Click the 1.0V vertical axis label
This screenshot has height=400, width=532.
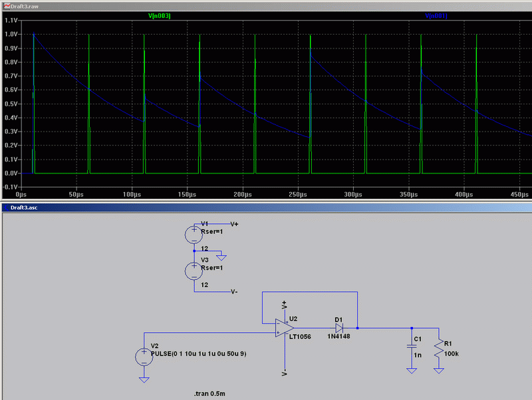(x=11, y=35)
